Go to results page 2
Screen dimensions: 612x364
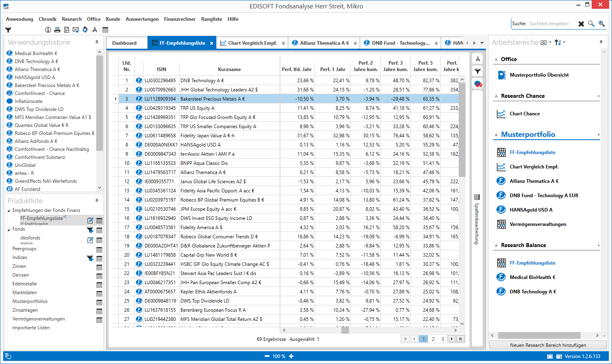433,339
